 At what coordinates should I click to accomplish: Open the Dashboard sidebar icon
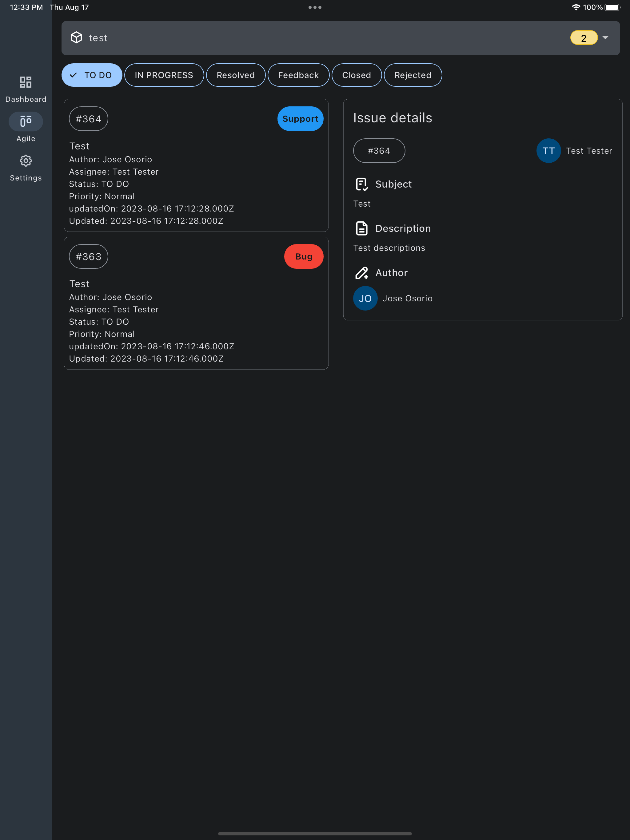pos(26,82)
